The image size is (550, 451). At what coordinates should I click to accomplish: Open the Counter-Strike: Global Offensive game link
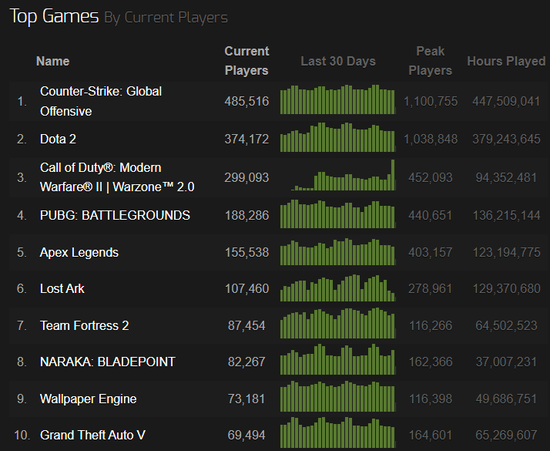pyautogui.click(x=101, y=101)
